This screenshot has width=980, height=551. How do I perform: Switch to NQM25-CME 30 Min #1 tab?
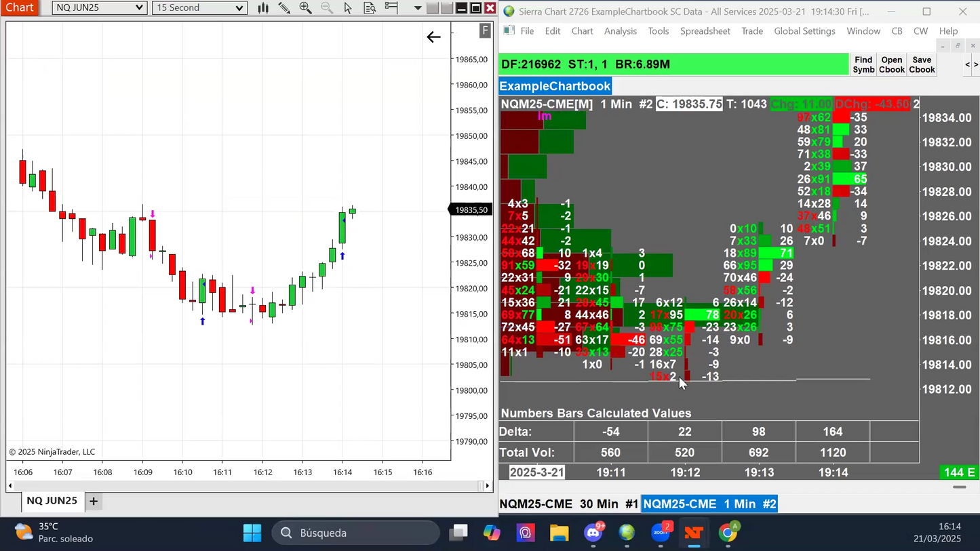click(x=569, y=504)
